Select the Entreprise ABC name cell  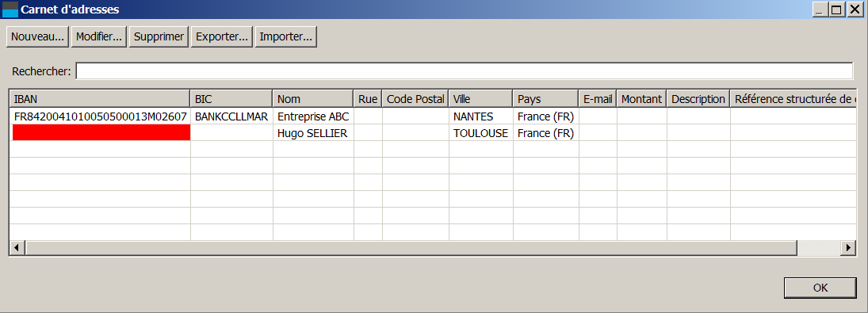313,116
